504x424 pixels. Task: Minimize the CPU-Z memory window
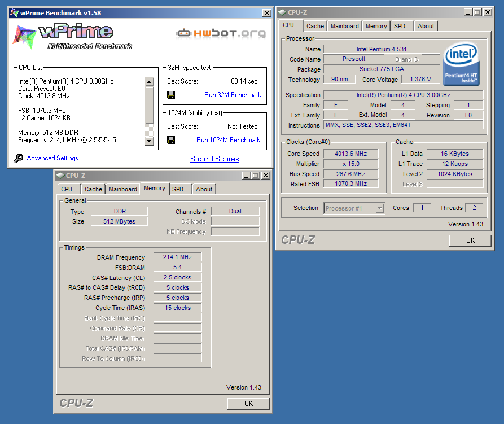click(246, 176)
